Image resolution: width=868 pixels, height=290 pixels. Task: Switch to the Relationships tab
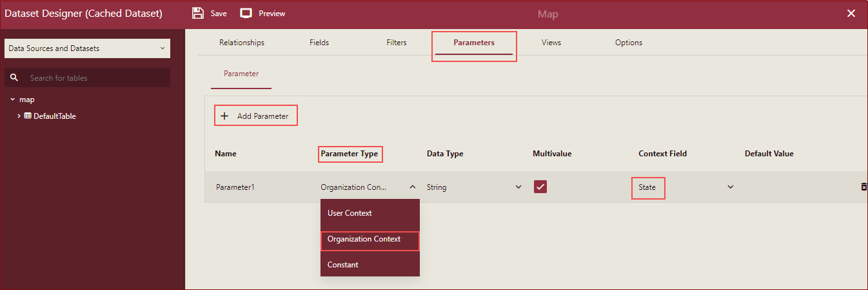click(242, 43)
